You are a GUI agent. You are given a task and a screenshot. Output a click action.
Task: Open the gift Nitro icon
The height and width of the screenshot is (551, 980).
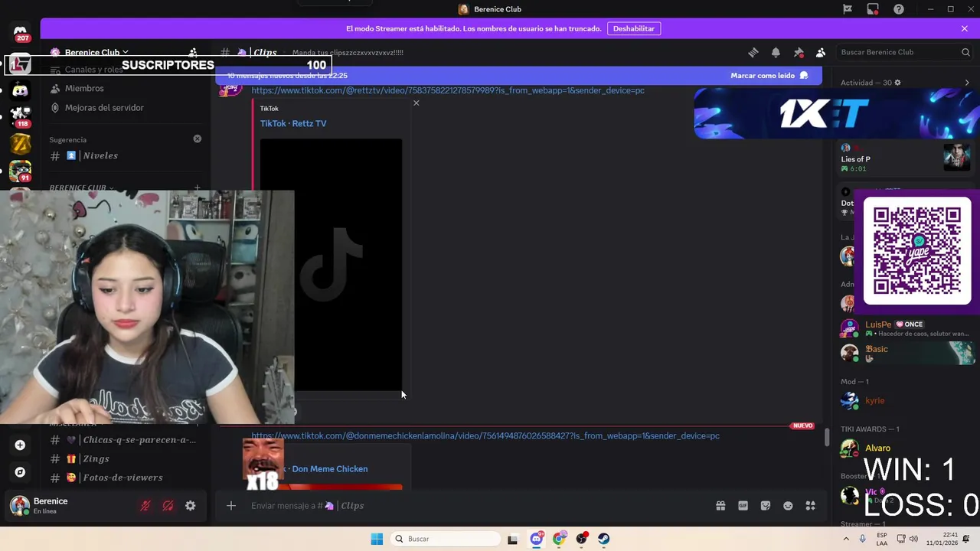click(720, 506)
